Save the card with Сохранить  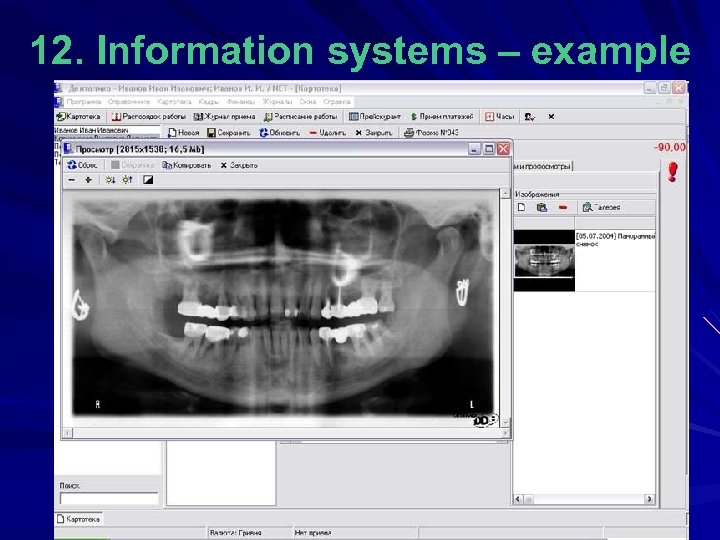229,133
